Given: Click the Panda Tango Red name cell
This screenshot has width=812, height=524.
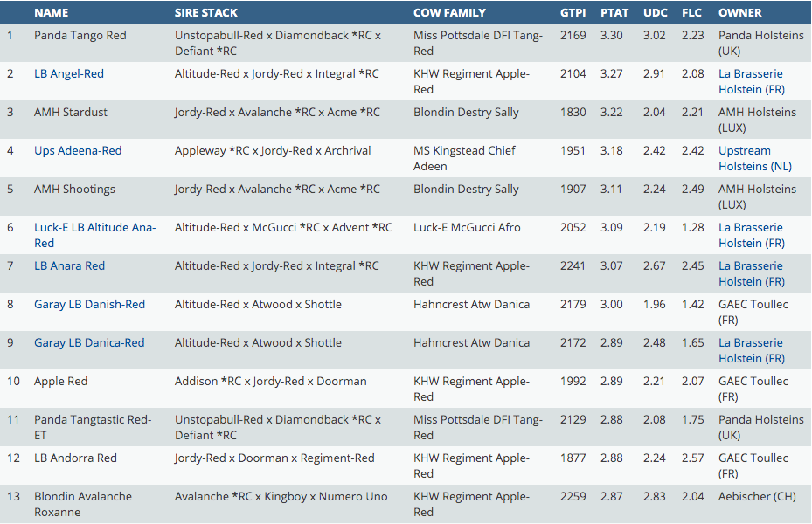Looking at the screenshot, I should [80, 36].
